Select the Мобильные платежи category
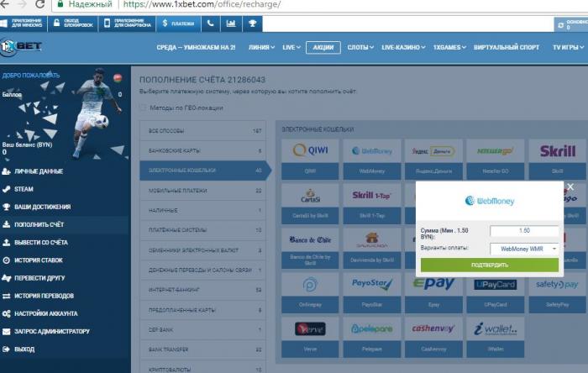This screenshot has height=373, width=588. coord(203,191)
